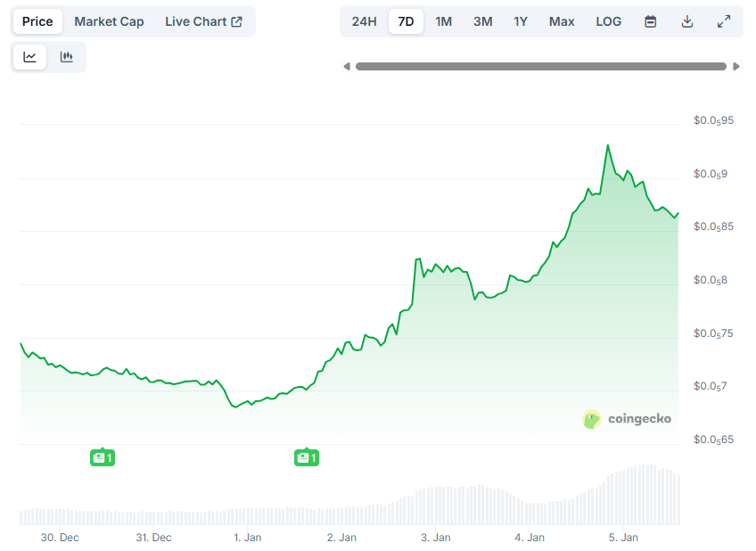Click the left scroll arrow
Screen dimensions: 756x551
click(347, 65)
